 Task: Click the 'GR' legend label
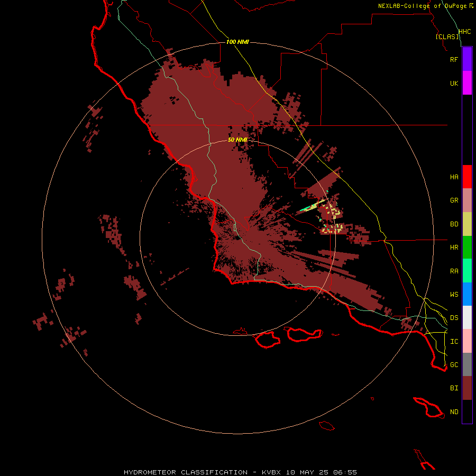coord(454,200)
